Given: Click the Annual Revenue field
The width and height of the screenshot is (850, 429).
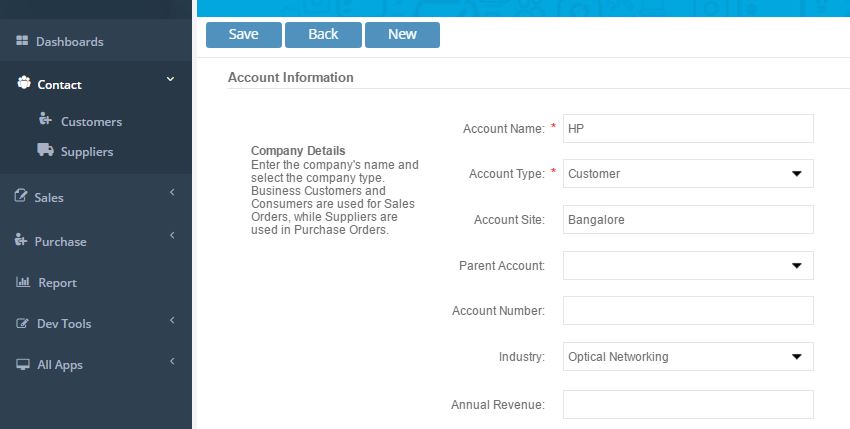Looking at the screenshot, I should (x=688, y=405).
